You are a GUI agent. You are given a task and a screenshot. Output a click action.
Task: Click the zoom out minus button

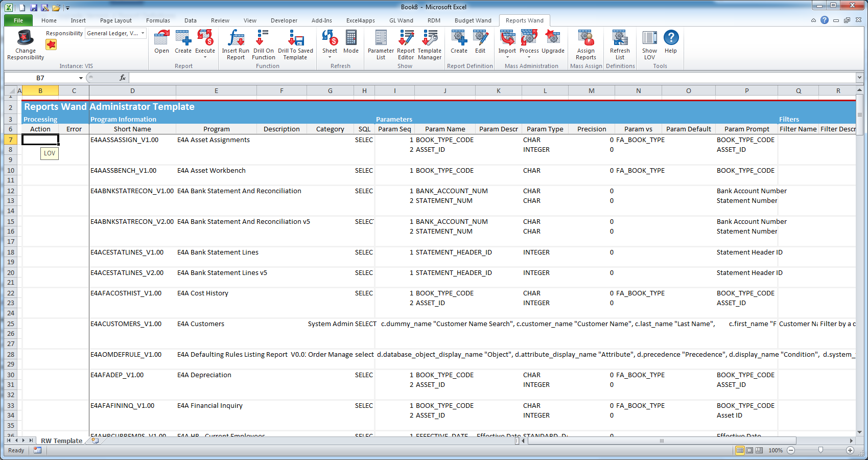(x=791, y=450)
